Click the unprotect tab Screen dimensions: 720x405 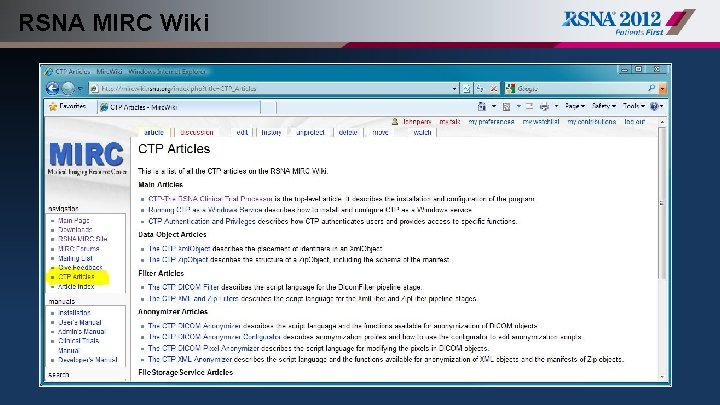click(310, 132)
